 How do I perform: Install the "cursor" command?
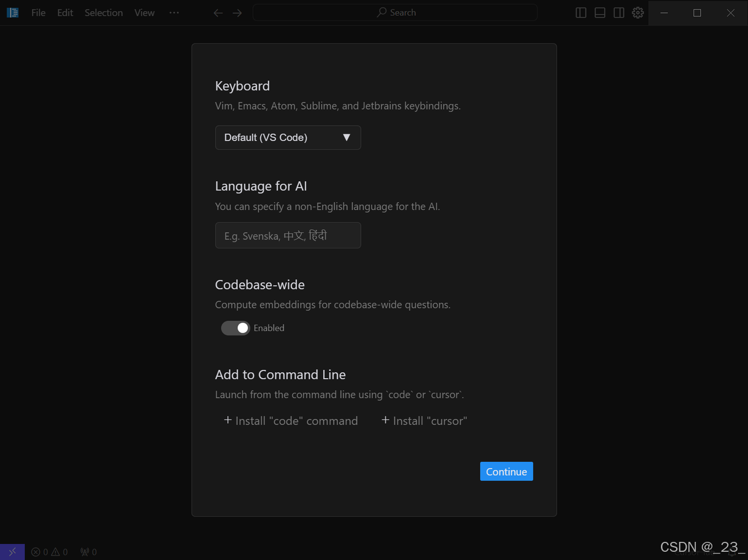pos(424,421)
